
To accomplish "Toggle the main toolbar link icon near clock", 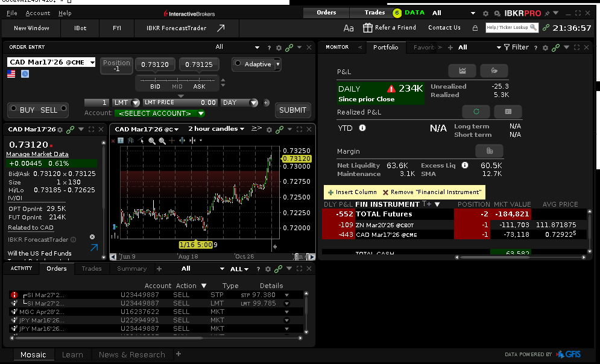I will coord(546,28).
